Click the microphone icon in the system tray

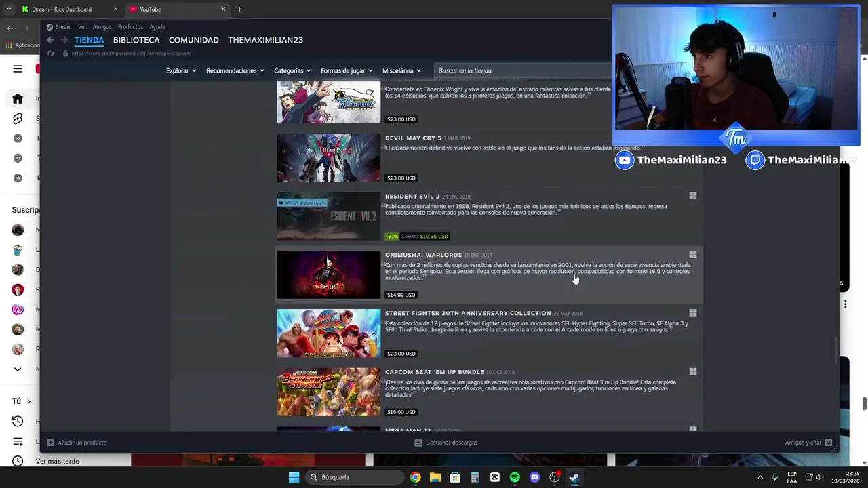click(x=774, y=477)
